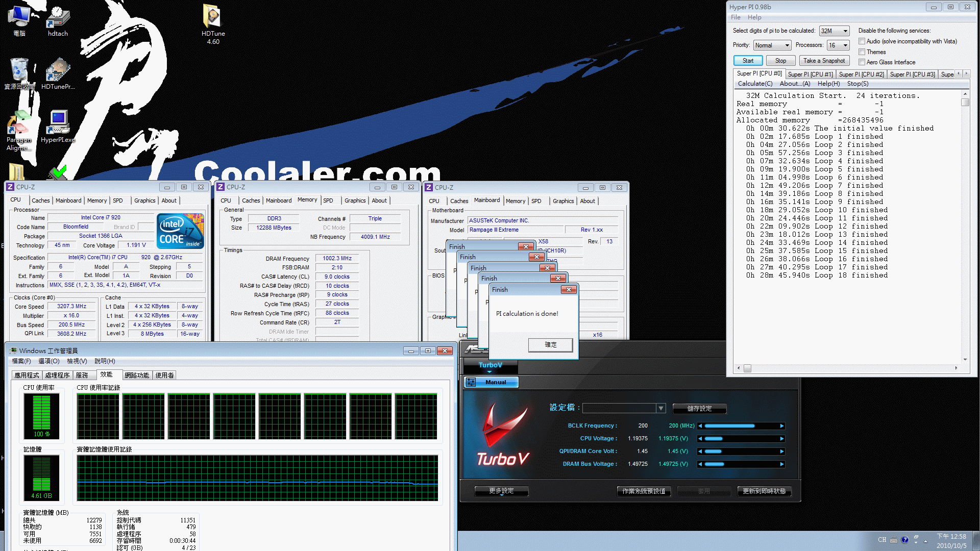Open the File menu in Hyper PI

click(x=736, y=17)
